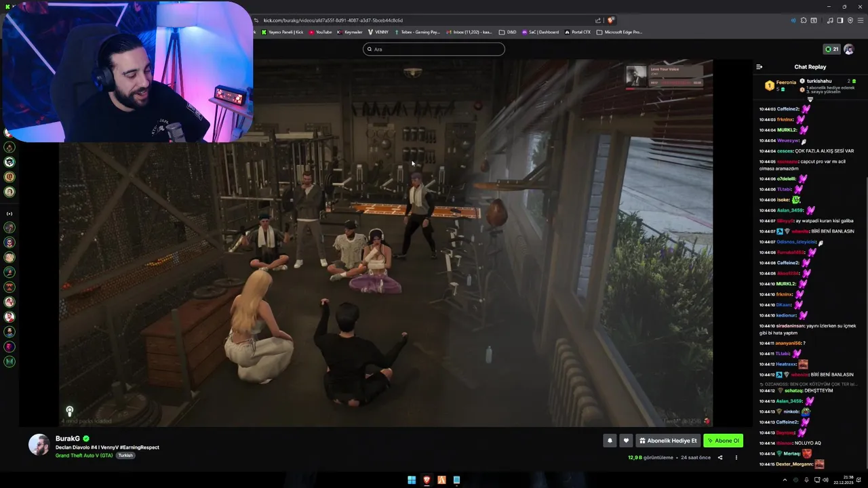The width and height of the screenshot is (868, 488).
Task: Open the Inbox Gmail bookmark
Action: pos(469,32)
